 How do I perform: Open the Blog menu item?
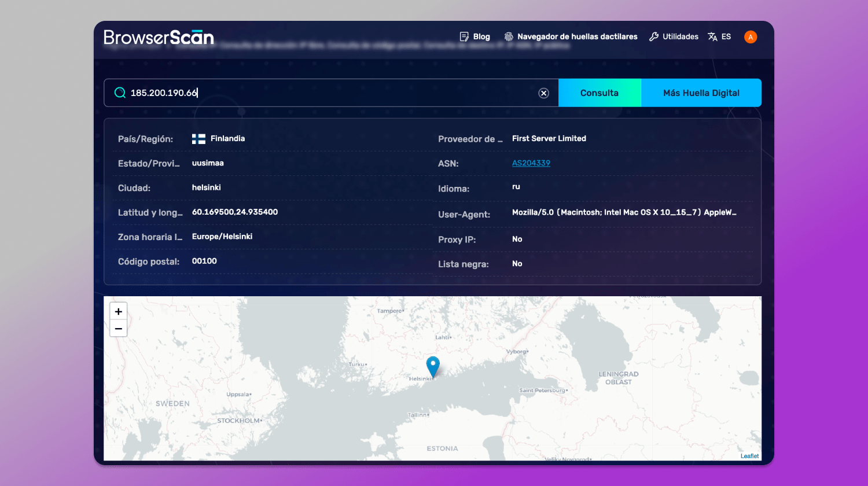(481, 36)
